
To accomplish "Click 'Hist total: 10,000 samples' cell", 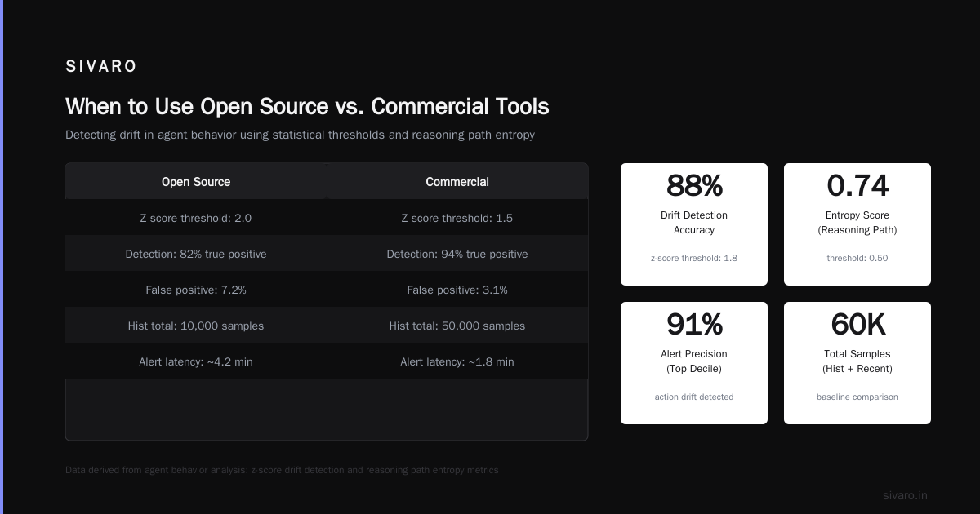I will 196,326.
